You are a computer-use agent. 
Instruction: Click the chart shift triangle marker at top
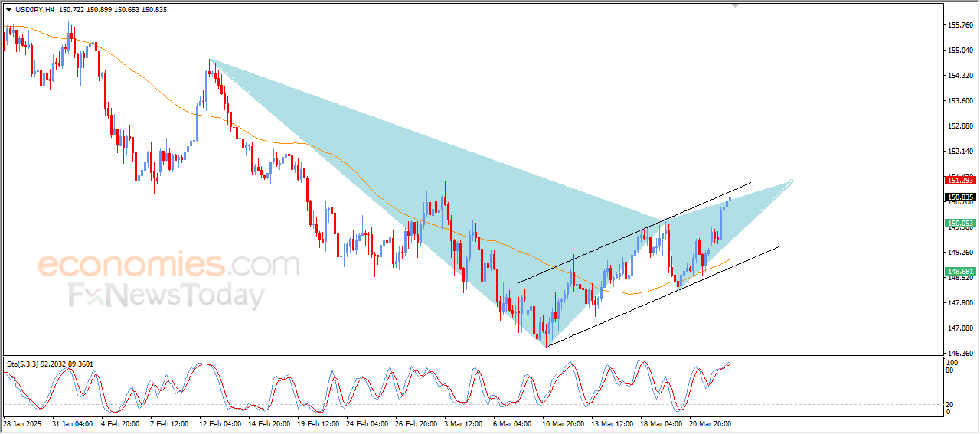[x=737, y=6]
